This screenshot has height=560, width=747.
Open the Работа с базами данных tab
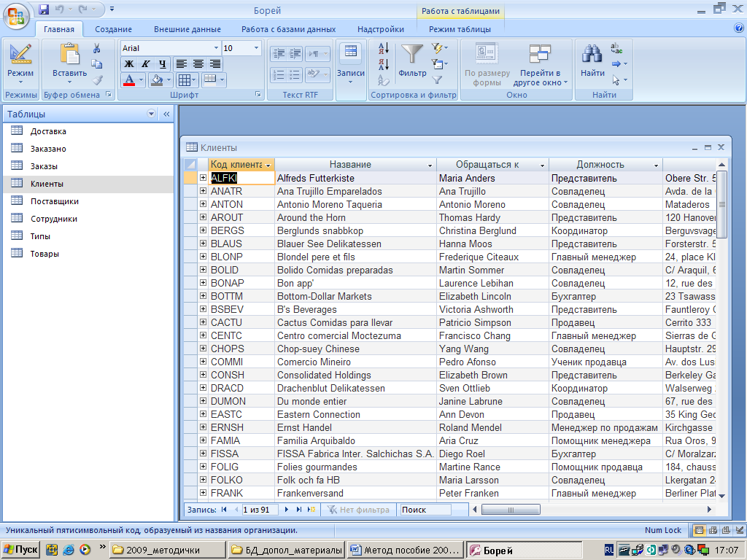(x=288, y=29)
